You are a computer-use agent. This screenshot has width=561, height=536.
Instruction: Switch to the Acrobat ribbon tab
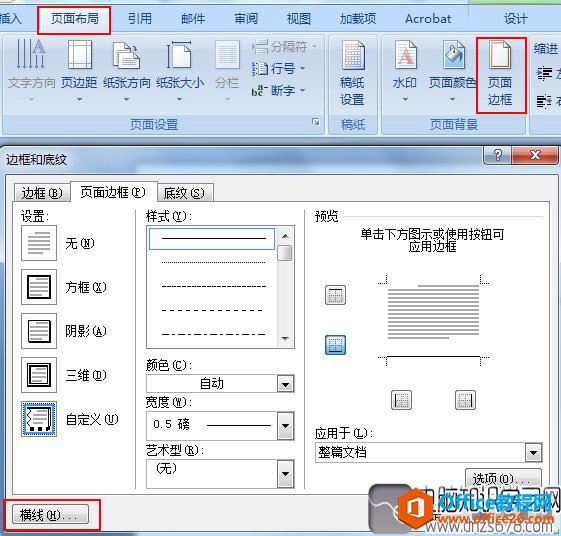coord(428,19)
